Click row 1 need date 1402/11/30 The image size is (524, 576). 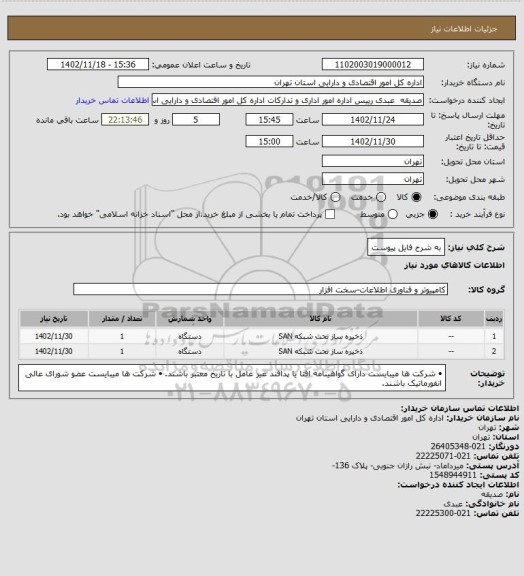(x=54, y=336)
